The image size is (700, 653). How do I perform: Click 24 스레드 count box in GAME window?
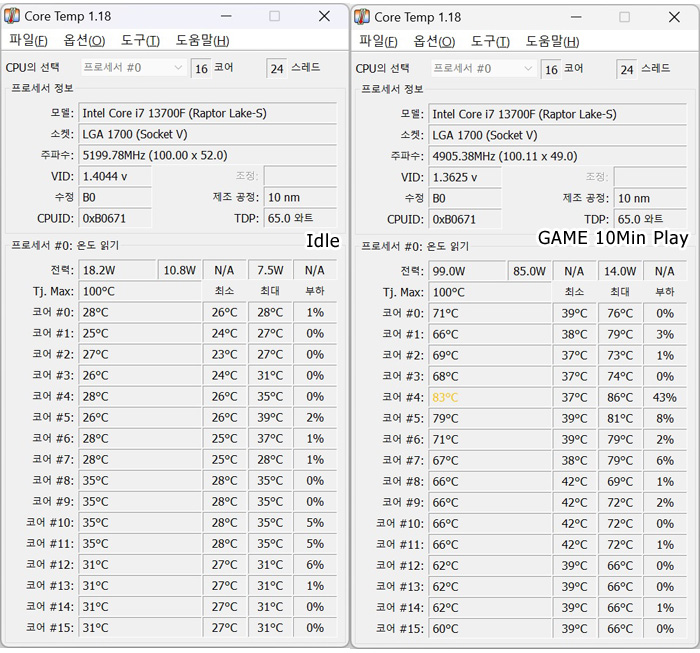[627, 69]
